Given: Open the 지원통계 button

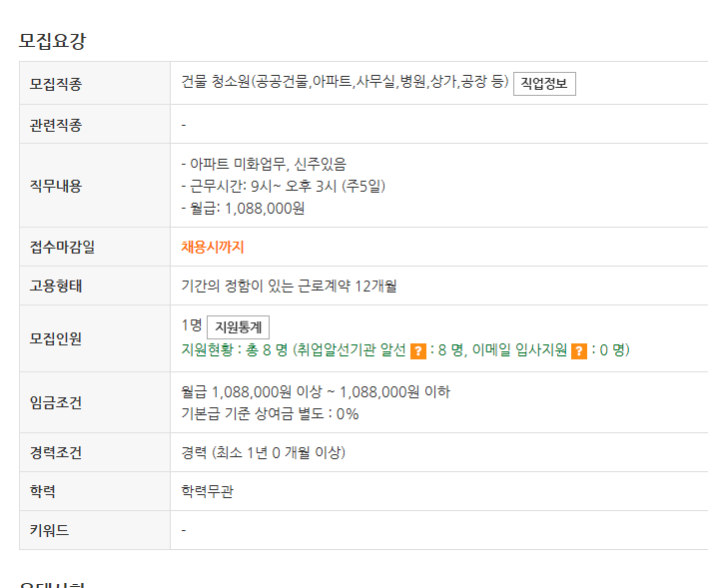Looking at the screenshot, I should click(238, 327).
